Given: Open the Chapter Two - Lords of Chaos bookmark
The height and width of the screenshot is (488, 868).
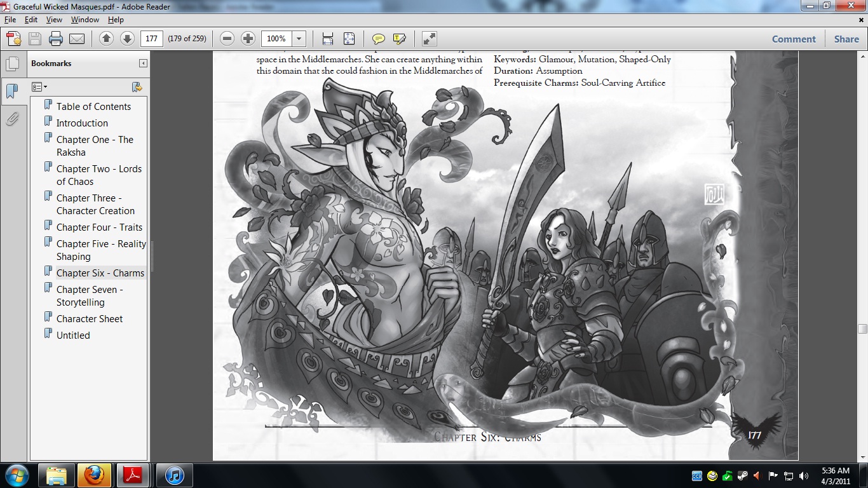Looking at the screenshot, I should tap(99, 175).
